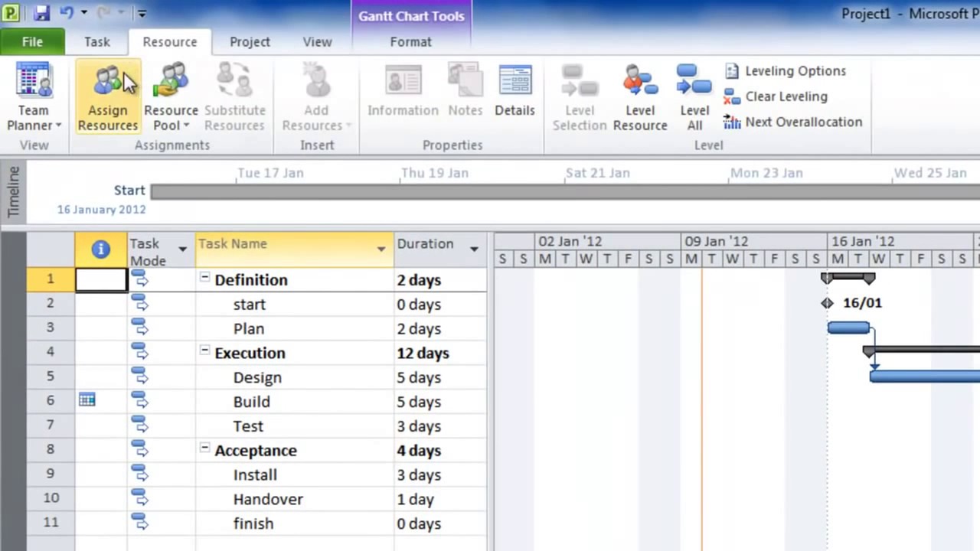The image size is (980, 551).
Task: Click the Redo icon in title bar
Action: pos(105,13)
